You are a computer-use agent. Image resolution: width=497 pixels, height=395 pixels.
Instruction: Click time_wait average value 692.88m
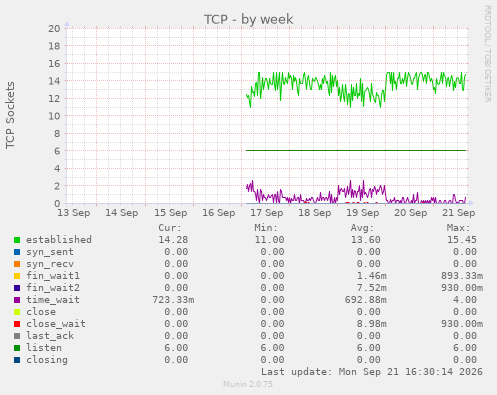point(366,300)
